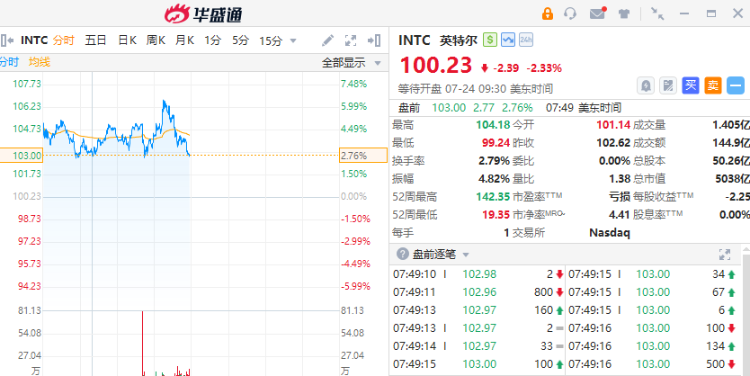Click the 换手率 value 2.79%
750x376 pixels.
pos(494,161)
